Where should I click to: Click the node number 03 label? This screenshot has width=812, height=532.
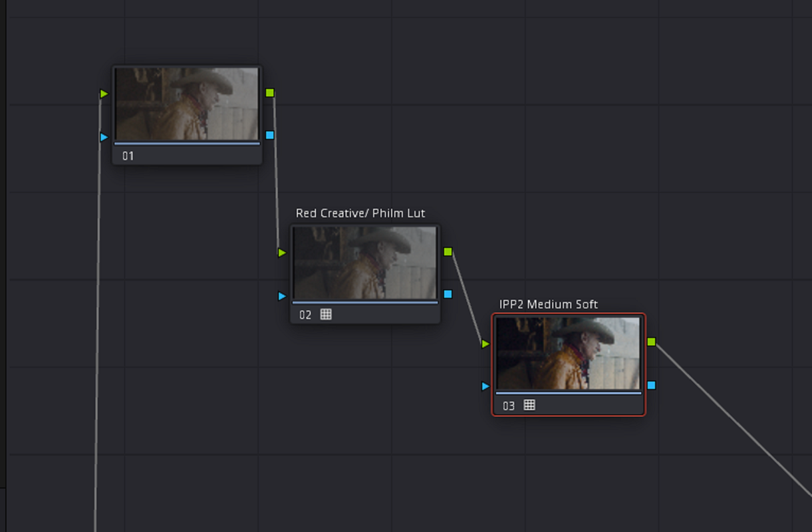pos(509,406)
